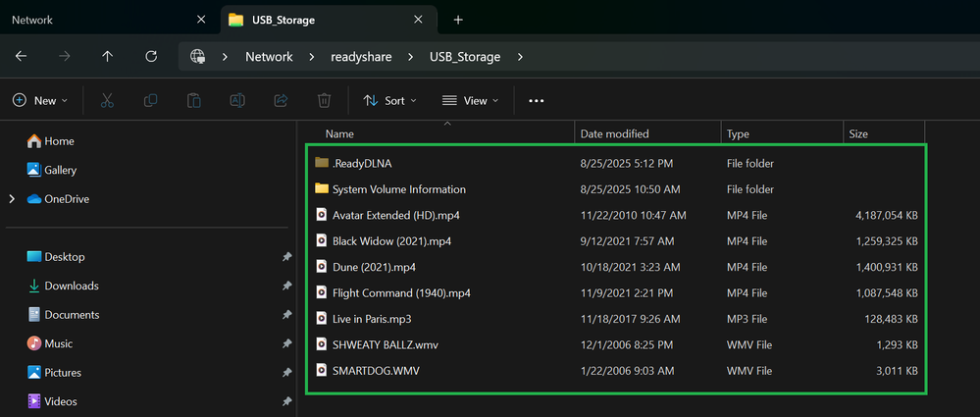The image size is (980, 417).
Task: Sort by the Date modified column header
Action: [x=647, y=133]
